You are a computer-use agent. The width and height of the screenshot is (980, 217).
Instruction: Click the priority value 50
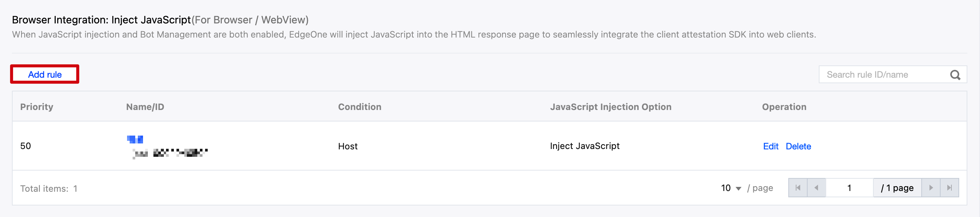coord(26,146)
